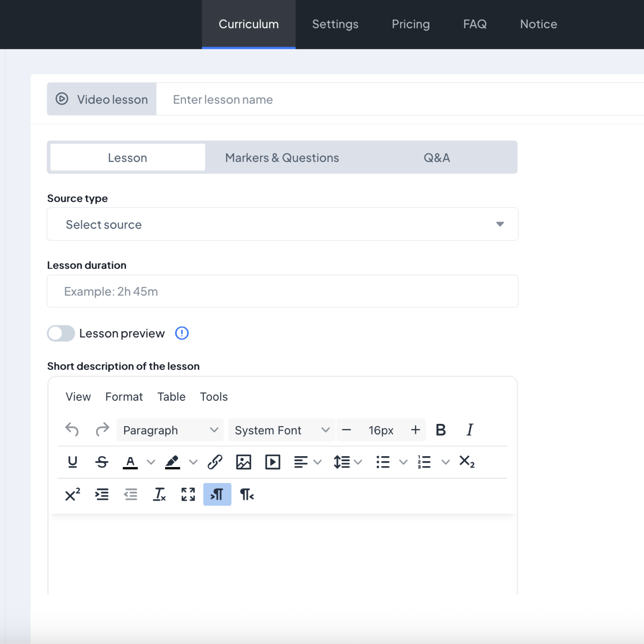Click the insert image icon

243,462
